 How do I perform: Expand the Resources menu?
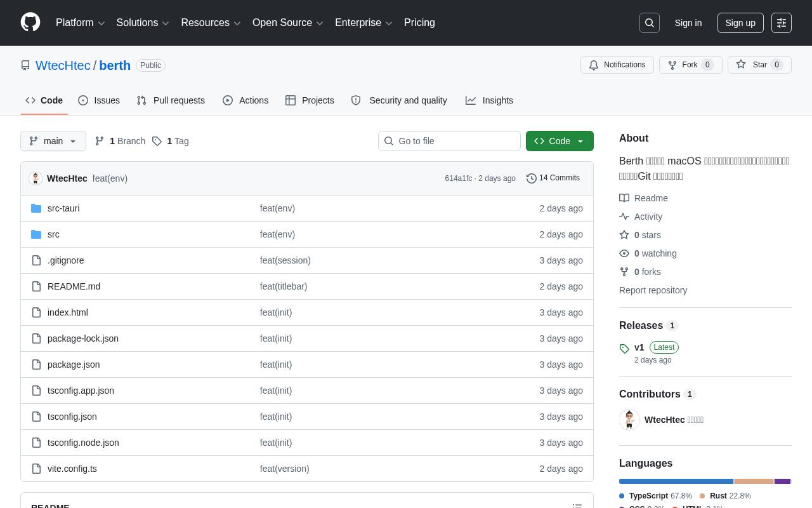tap(211, 23)
